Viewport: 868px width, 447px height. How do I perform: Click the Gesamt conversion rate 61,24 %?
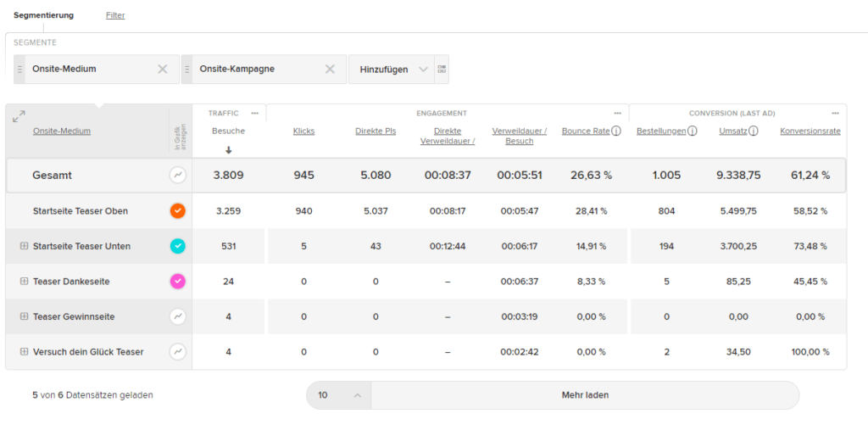point(810,176)
